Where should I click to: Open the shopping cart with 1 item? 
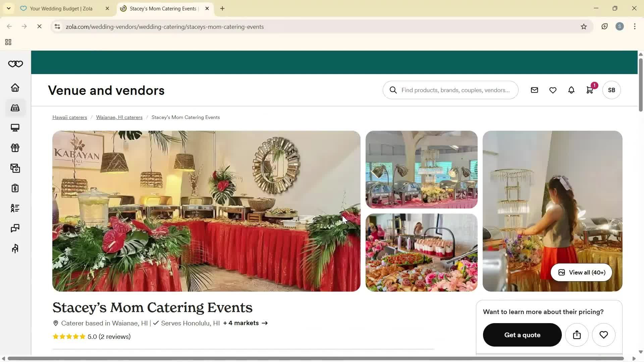(590, 90)
